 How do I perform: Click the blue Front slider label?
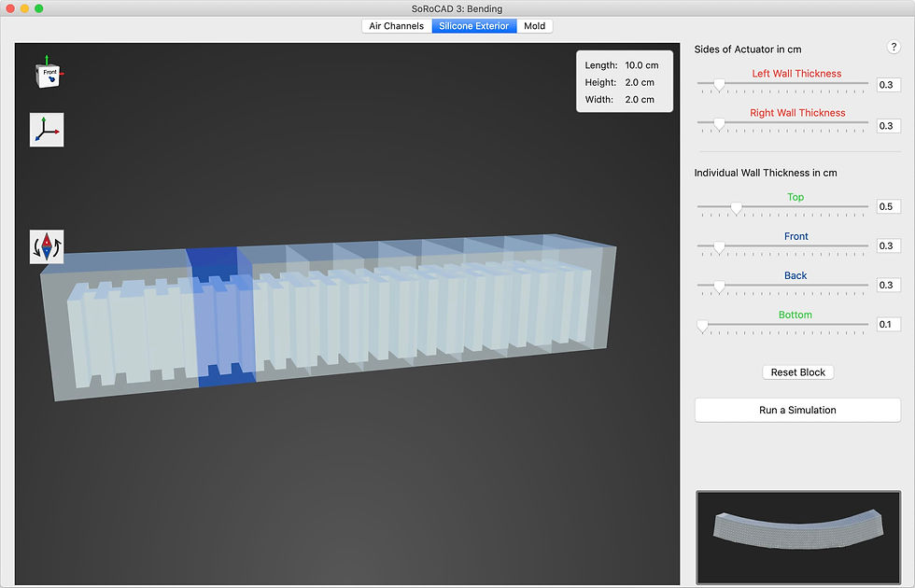click(x=795, y=236)
